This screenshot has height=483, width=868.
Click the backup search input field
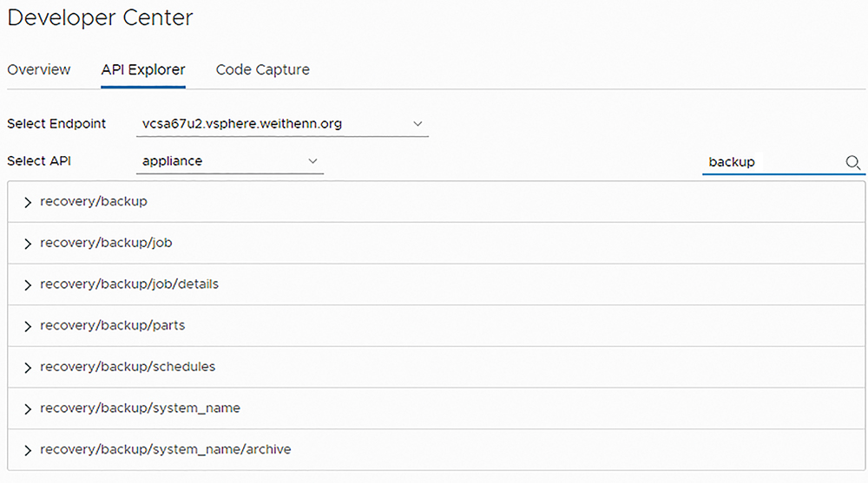pos(773,162)
